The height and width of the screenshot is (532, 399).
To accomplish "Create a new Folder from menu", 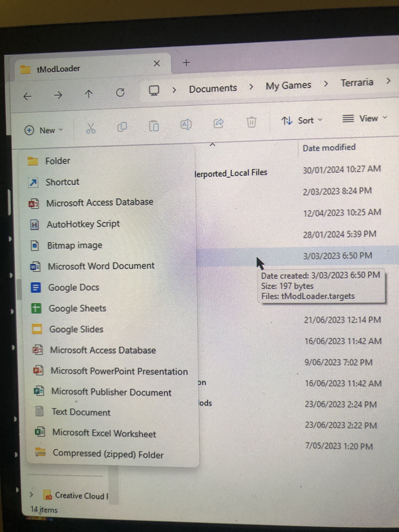I will (58, 161).
